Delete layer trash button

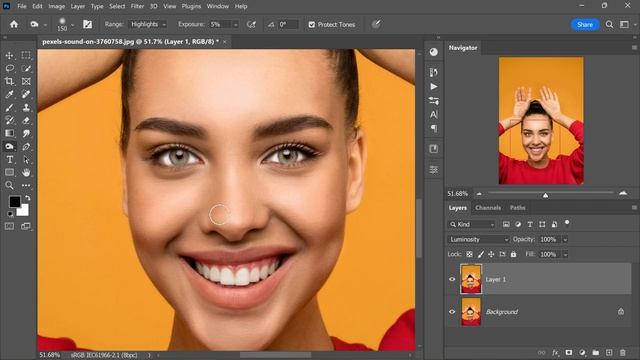click(x=622, y=352)
